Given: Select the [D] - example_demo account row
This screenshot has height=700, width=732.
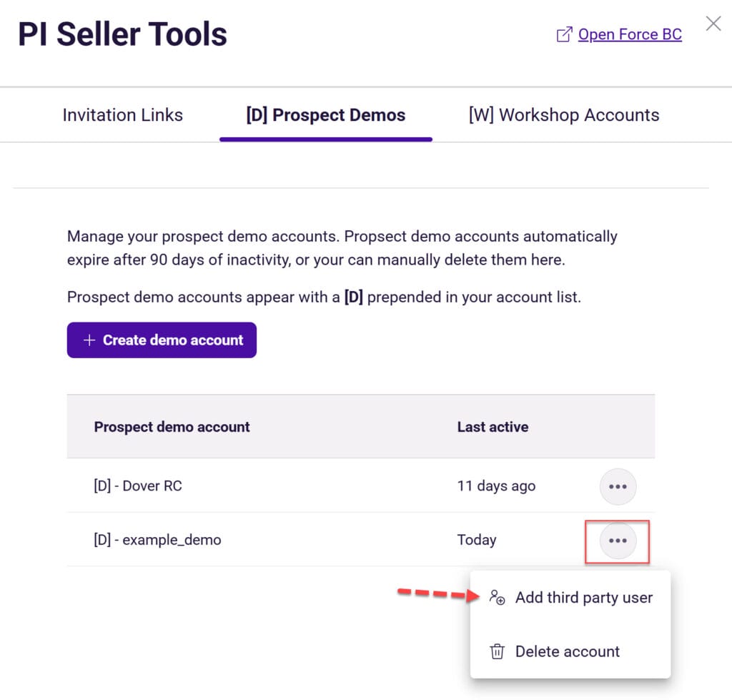Looking at the screenshot, I should [157, 540].
